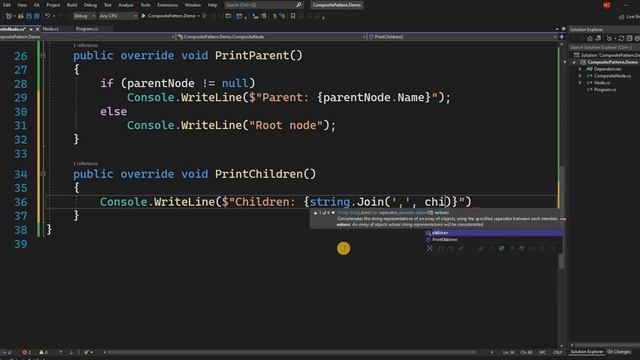Expand the CompositeNode.cs tree node
Image resolution: width=640 pixels, height=360 pixels.
point(580,76)
